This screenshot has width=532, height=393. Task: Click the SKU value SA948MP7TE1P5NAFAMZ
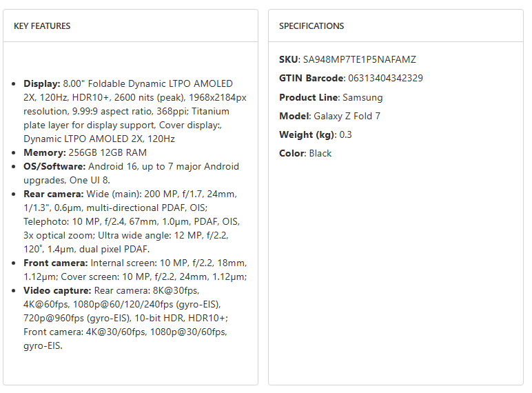(x=360, y=60)
